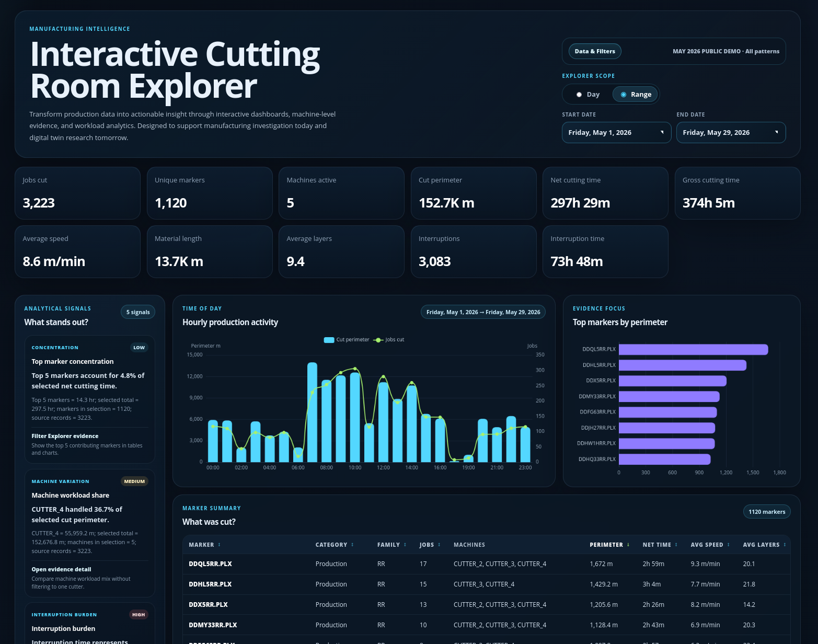
Task: Sort table by Category column
Action: tap(335, 545)
